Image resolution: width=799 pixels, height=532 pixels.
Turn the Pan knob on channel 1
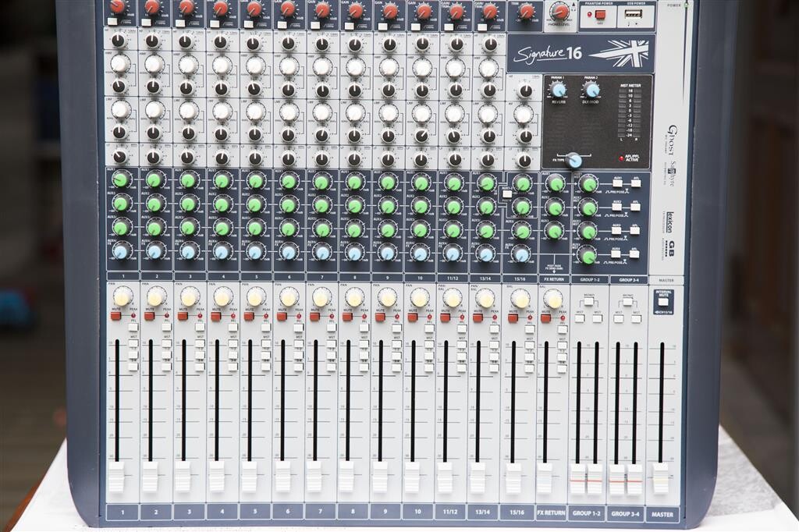click(123, 296)
